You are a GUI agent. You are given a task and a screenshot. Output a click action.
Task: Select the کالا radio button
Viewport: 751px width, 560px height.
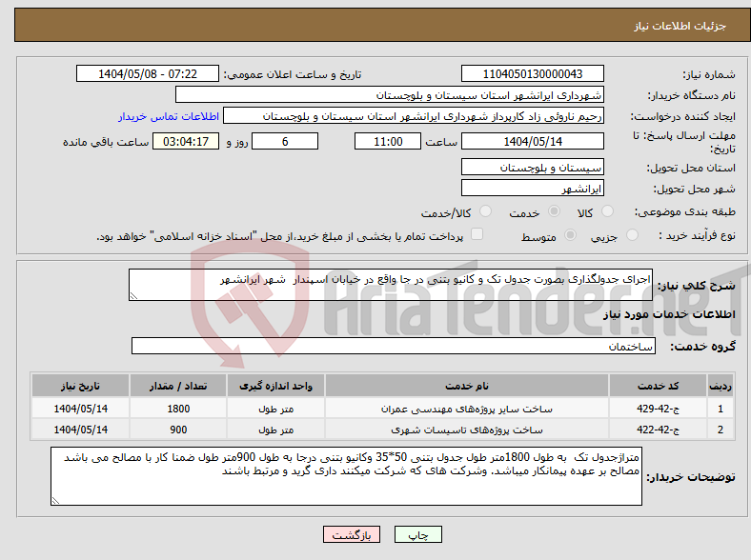[x=607, y=211]
